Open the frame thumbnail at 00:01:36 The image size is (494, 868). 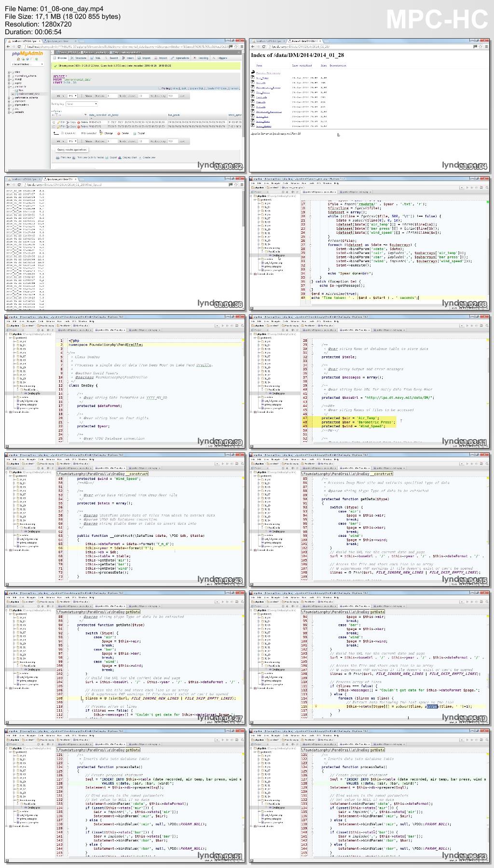point(125,243)
